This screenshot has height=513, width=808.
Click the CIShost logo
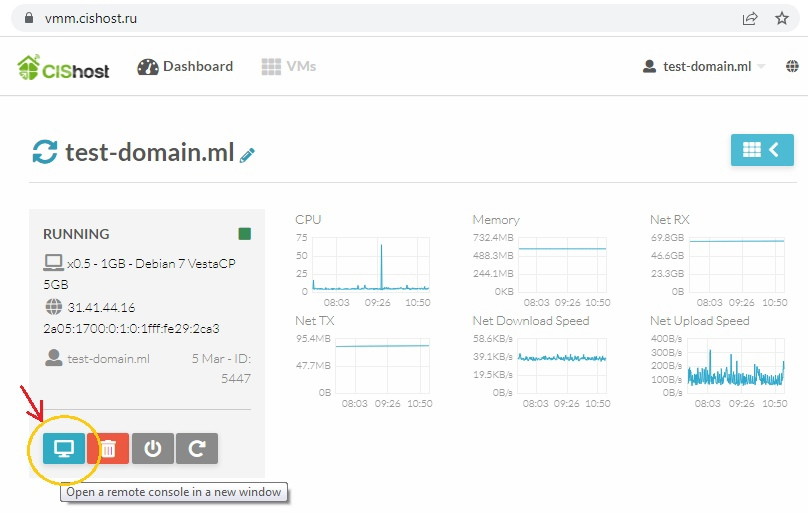pos(64,67)
